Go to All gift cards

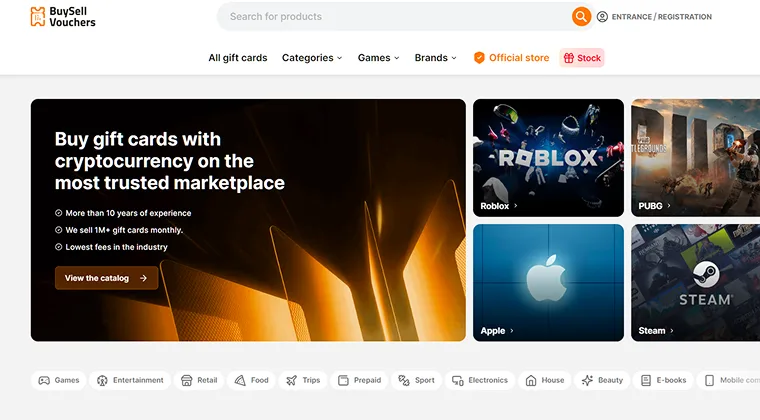pyautogui.click(x=238, y=58)
